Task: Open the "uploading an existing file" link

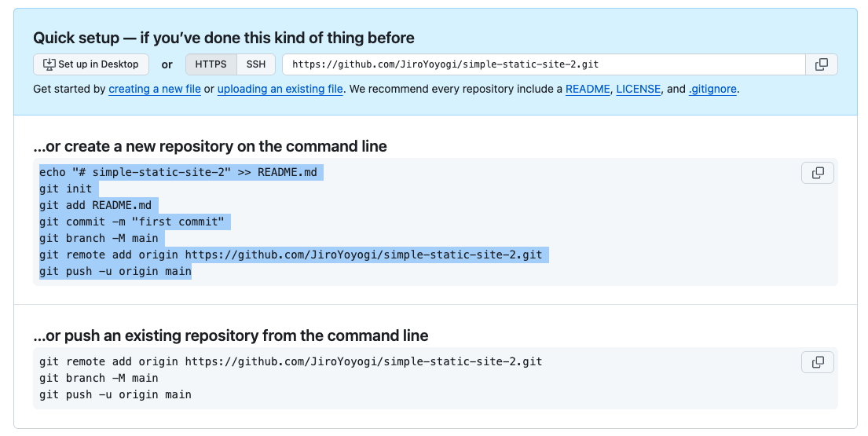Action: point(280,90)
